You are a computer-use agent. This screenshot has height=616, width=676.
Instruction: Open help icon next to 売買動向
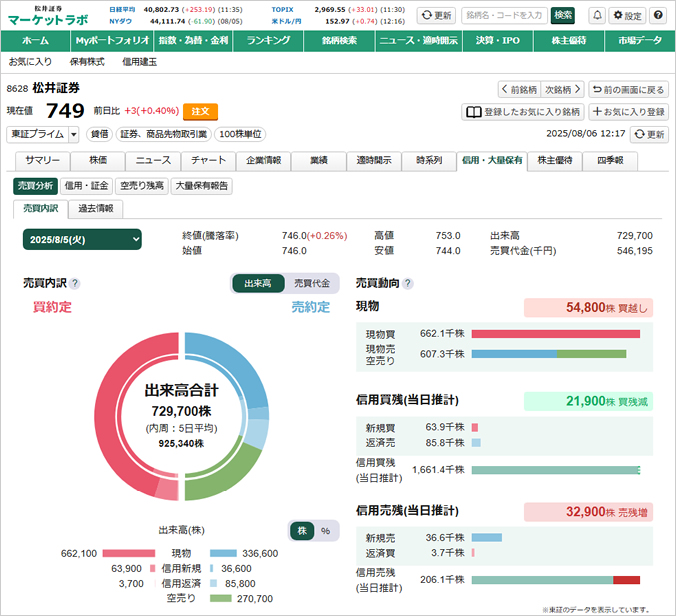(407, 283)
